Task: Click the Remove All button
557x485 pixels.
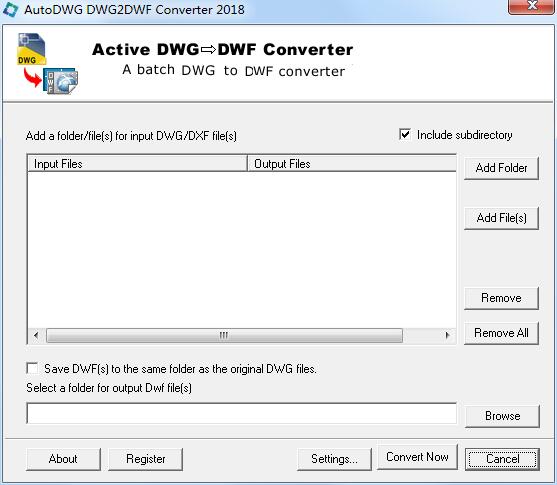Action: click(501, 333)
